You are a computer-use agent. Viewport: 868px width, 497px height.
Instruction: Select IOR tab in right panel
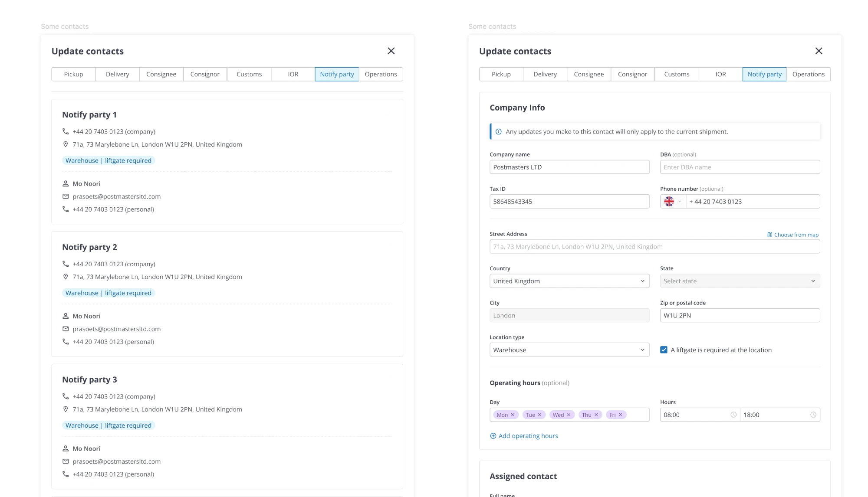pos(720,74)
